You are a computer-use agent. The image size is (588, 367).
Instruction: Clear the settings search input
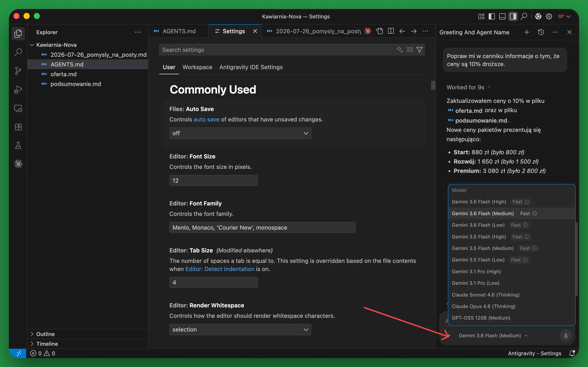coord(410,50)
